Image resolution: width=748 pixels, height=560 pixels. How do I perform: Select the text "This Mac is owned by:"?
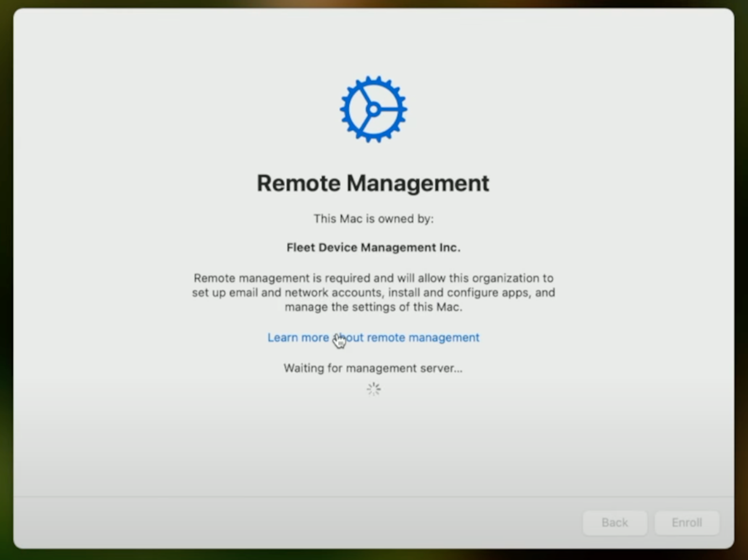click(374, 219)
